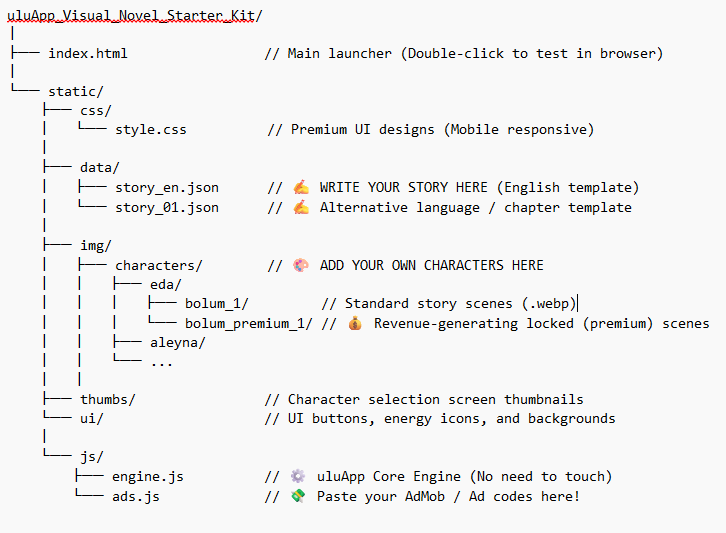The width and height of the screenshot is (726, 533).
Task: Click the ellipsis entry under aleyna/
Action: tap(162, 364)
